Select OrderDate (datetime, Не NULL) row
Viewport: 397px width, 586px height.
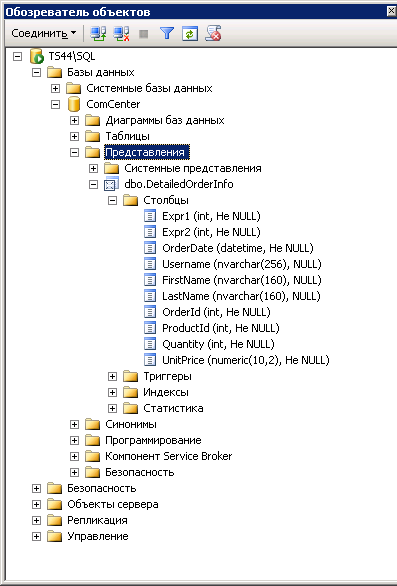click(x=238, y=248)
